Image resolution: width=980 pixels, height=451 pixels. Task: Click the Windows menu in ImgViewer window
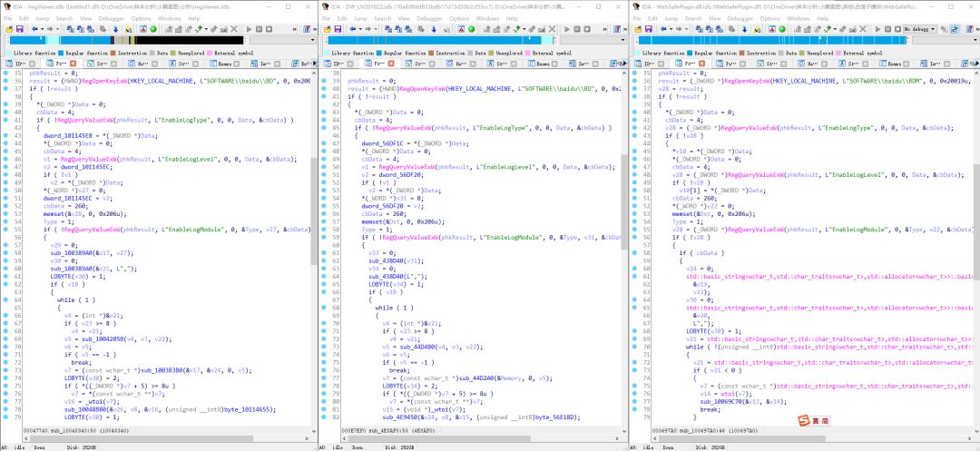170,19
